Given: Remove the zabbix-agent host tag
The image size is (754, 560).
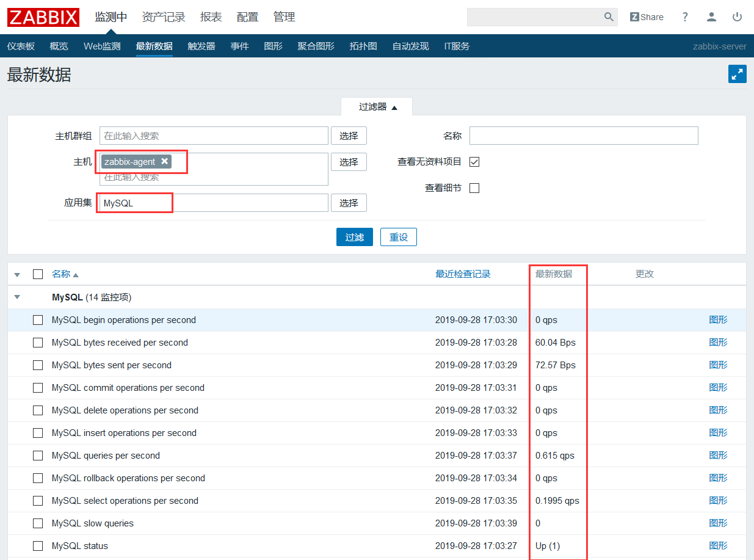Looking at the screenshot, I should pos(164,161).
